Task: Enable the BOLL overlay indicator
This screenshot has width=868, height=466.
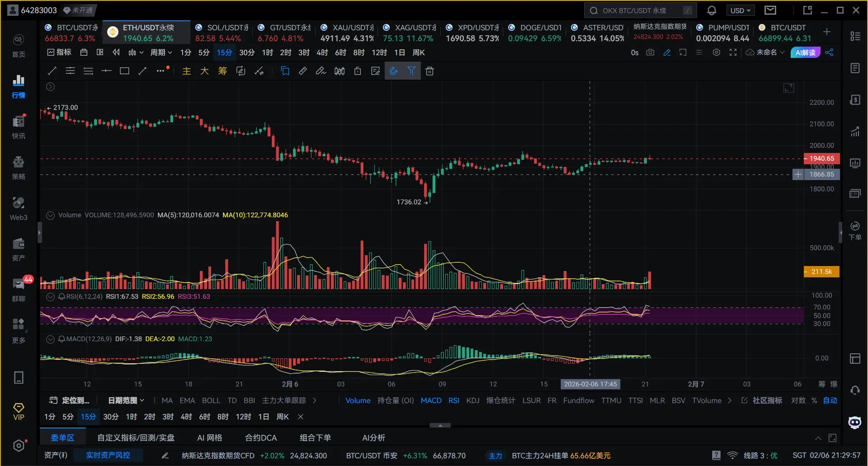Action: point(211,400)
